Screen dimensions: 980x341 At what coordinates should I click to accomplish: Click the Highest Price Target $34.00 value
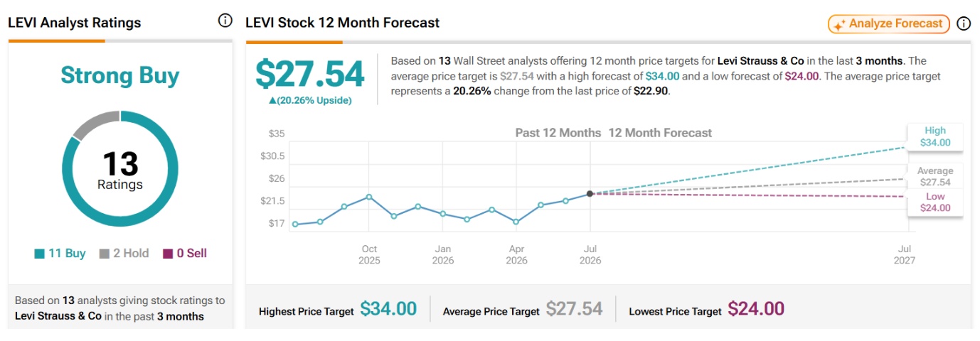388,309
